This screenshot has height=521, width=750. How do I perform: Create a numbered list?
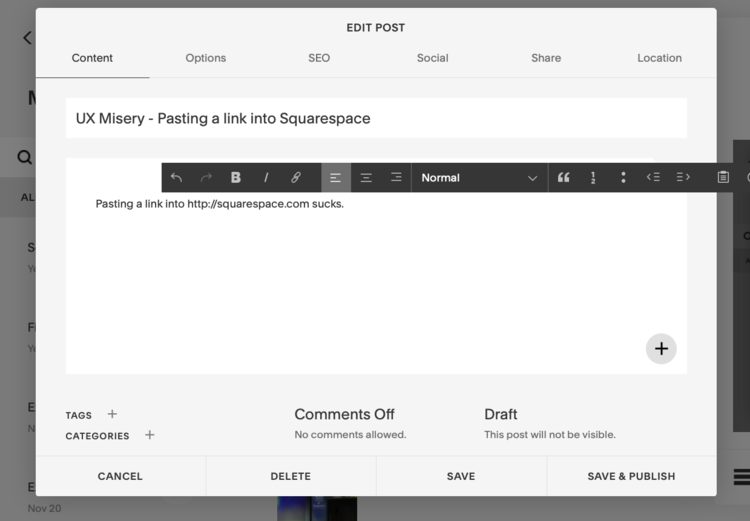tap(593, 177)
